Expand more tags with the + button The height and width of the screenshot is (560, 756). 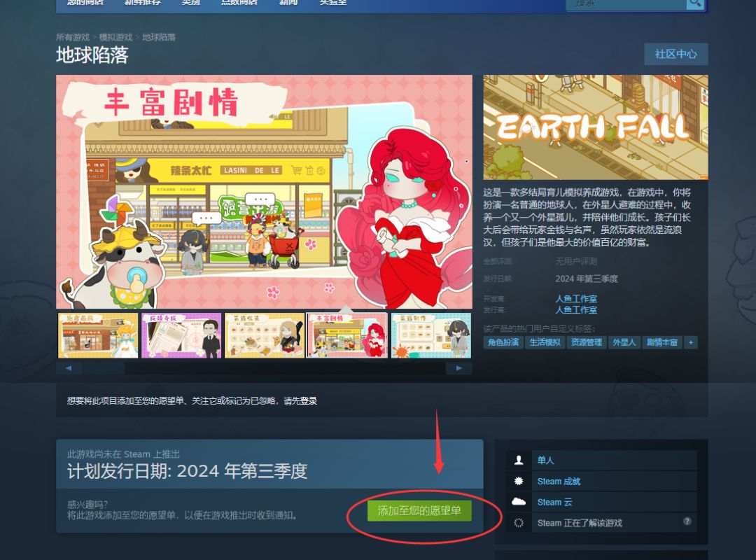691,342
